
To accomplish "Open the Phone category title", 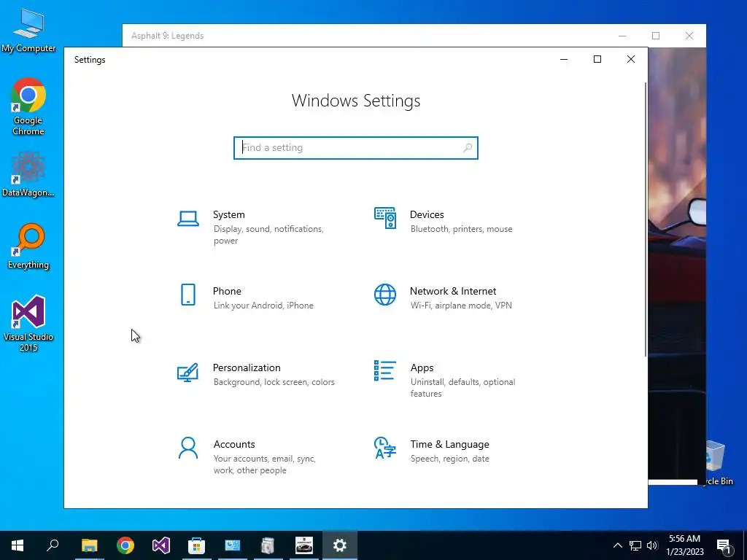I will click(x=227, y=291).
